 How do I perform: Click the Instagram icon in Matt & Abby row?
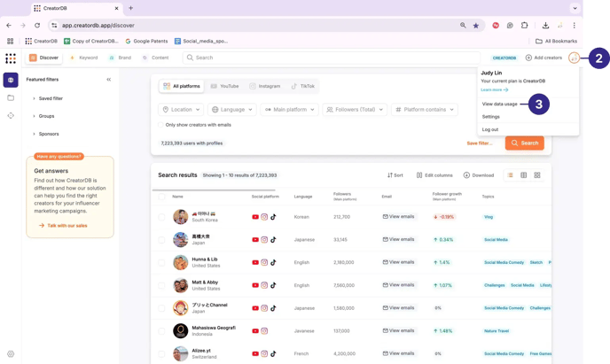point(264,285)
